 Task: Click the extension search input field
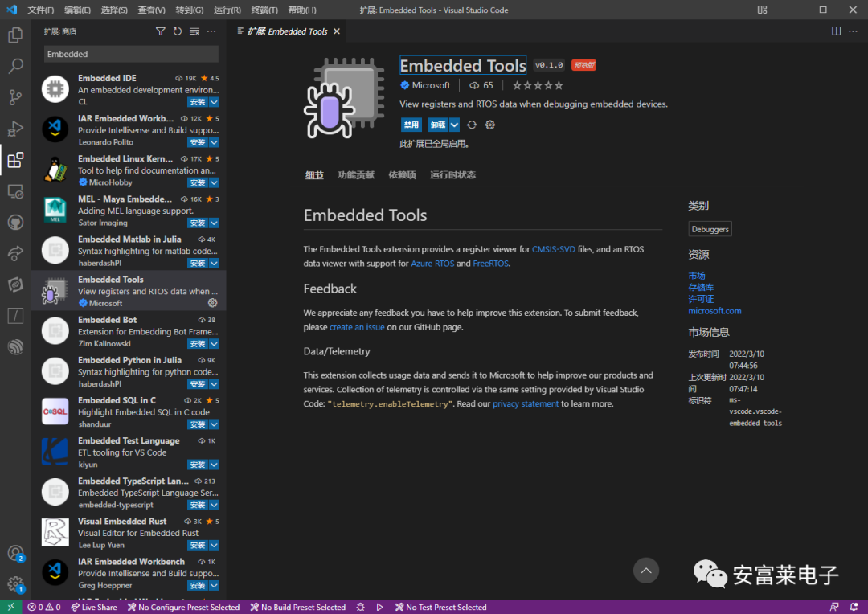tap(131, 55)
